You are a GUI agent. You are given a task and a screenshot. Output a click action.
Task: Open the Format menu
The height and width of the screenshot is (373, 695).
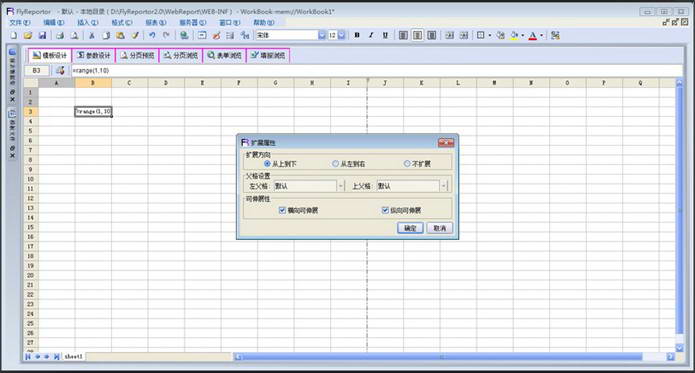coord(121,22)
